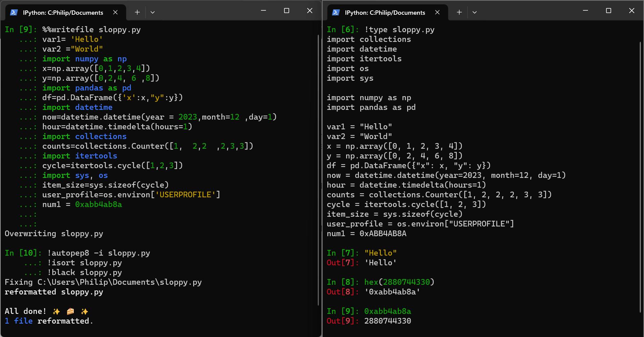Click '!isort sloppy.py' command

(x=85, y=263)
